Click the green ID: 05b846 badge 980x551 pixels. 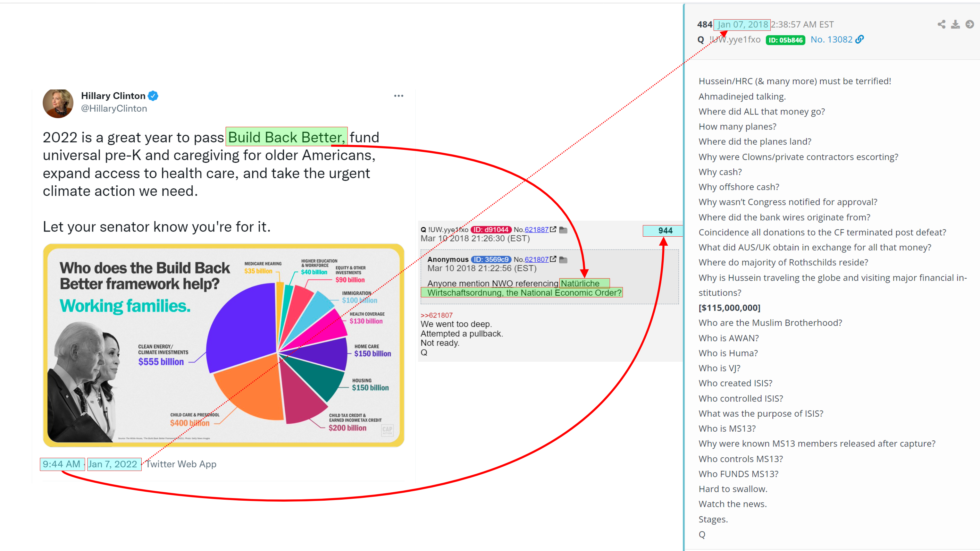785,40
